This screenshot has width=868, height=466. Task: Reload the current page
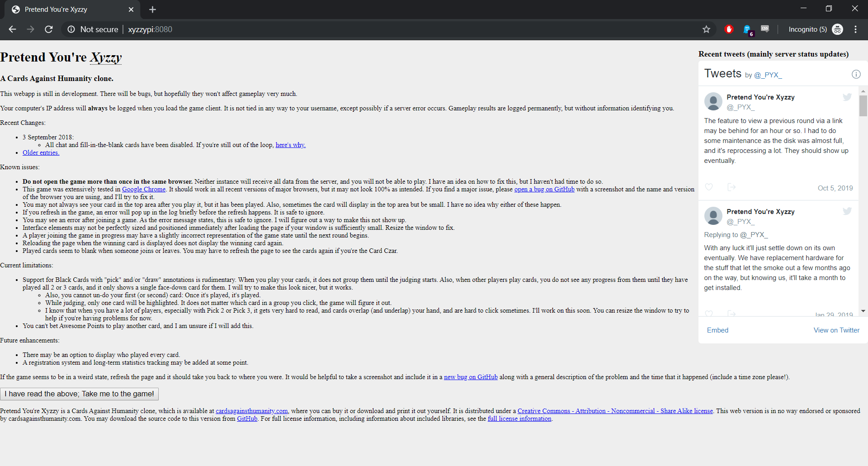point(49,29)
